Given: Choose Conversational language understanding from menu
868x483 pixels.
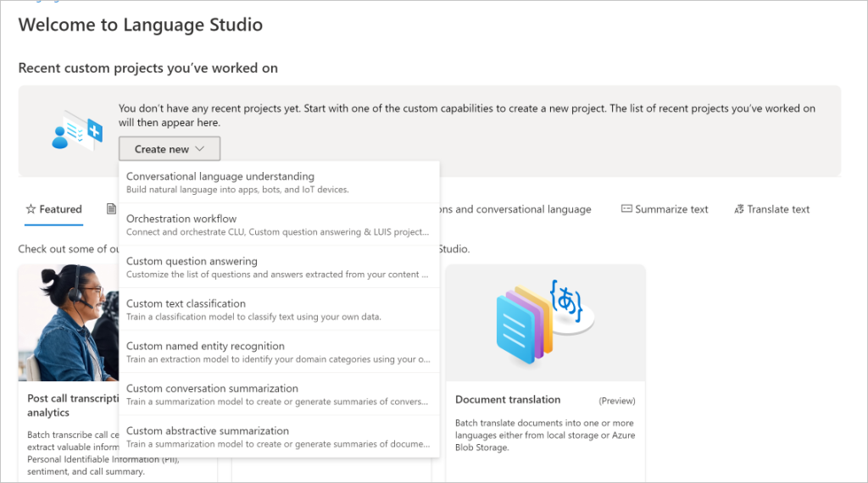Looking at the screenshot, I should point(279,182).
